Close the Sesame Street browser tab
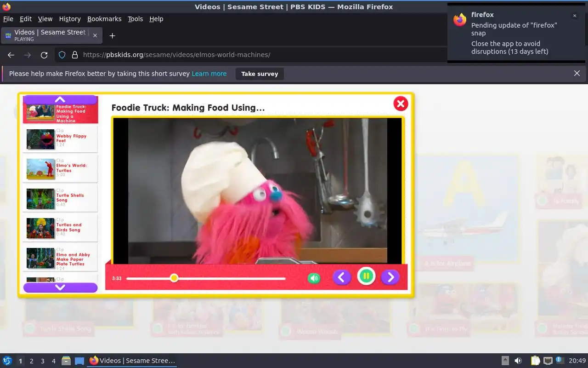Screen dimensions: 588x368 tap(95, 35)
